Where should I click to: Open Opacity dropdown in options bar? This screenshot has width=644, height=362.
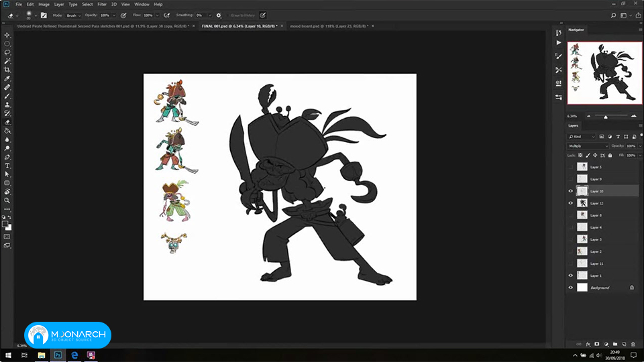[x=114, y=15]
